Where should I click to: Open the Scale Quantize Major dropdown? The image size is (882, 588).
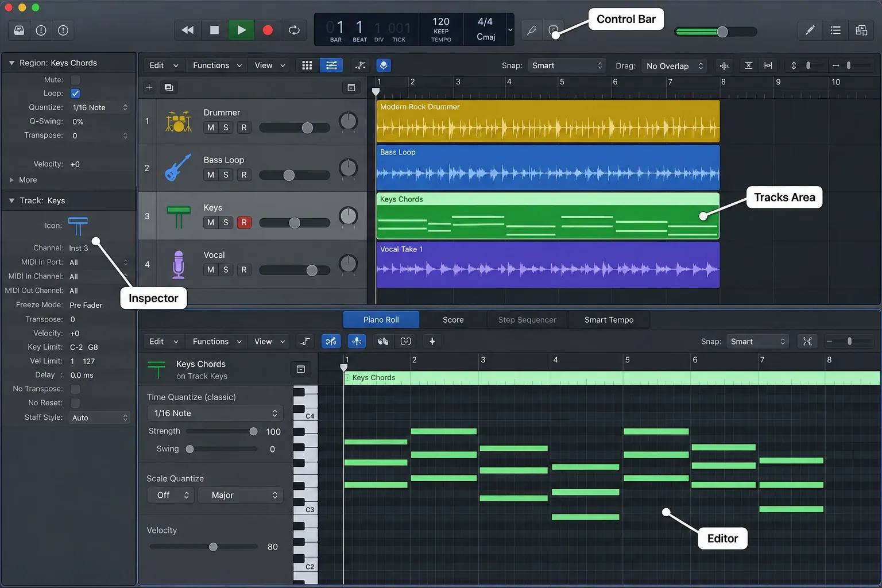(x=241, y=495)
